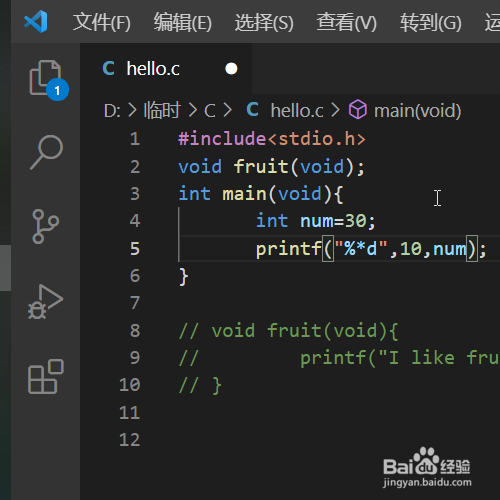Open the 选择(S) menu

(264, 22)
